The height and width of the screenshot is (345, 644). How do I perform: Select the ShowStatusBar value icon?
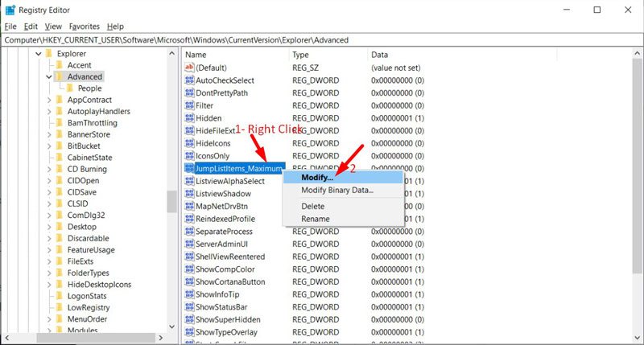click(189, 307)
